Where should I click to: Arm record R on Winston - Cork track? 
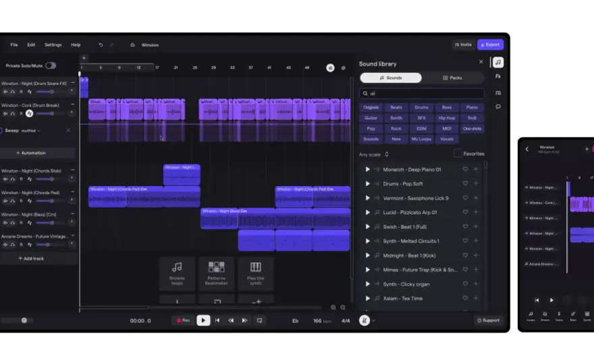tap(21, 113)
